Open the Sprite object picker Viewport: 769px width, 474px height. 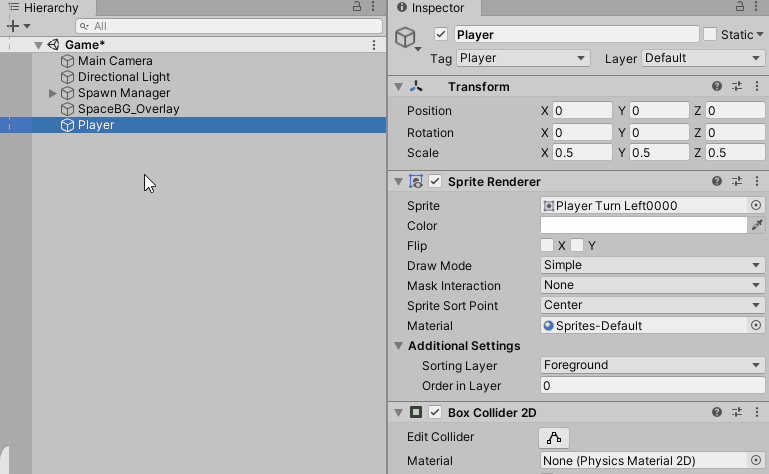coord(756,206)
